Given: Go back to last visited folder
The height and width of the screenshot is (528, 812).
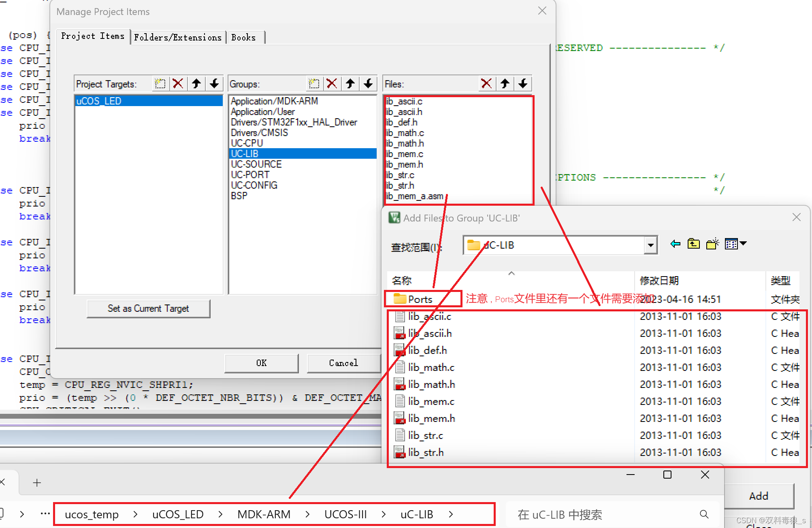Looking at the screenshot, I should point(675,244).
